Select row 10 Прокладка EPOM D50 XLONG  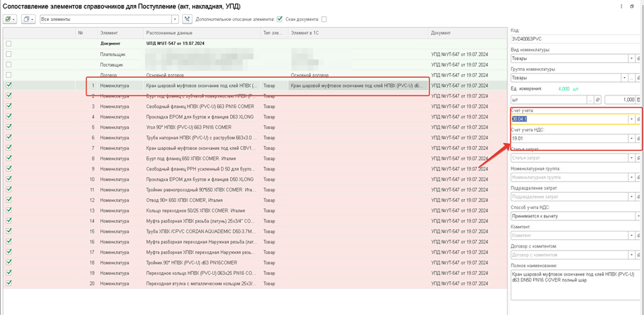click(255, 179)
